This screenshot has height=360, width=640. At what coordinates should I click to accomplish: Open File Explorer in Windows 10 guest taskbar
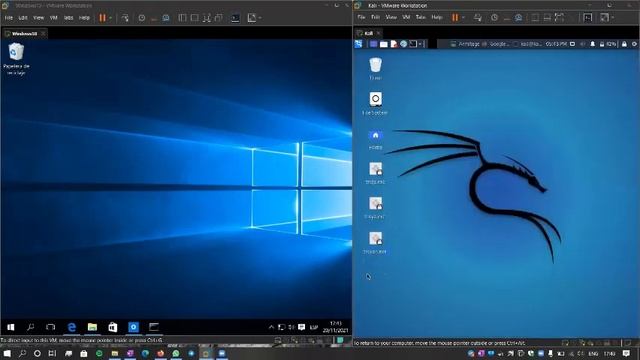pos(92,327)
